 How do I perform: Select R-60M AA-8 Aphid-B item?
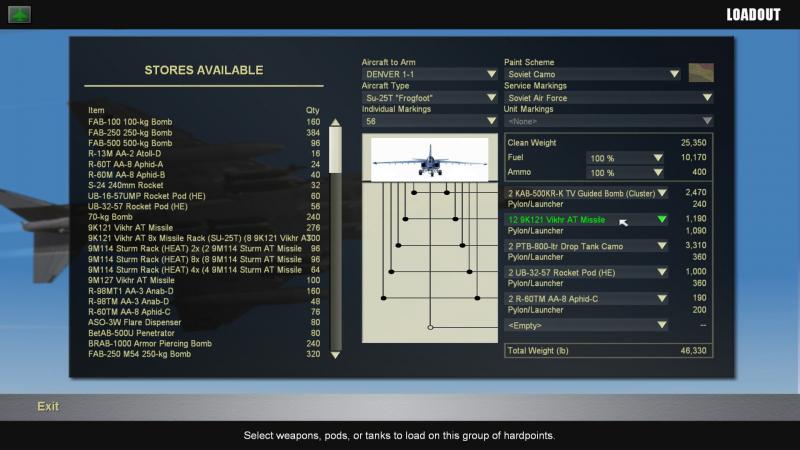204,174
